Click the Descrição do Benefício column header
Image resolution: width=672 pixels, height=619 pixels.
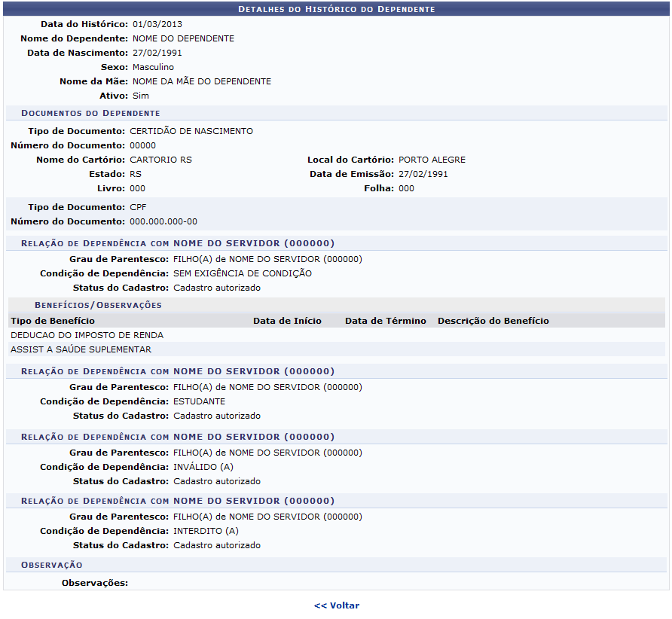click(x=493, y=321)
